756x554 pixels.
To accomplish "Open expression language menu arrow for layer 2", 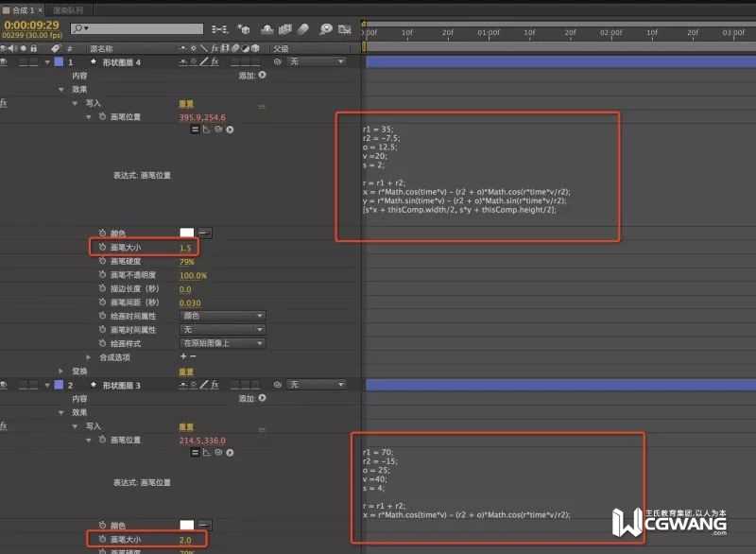I will click(230, 452).
